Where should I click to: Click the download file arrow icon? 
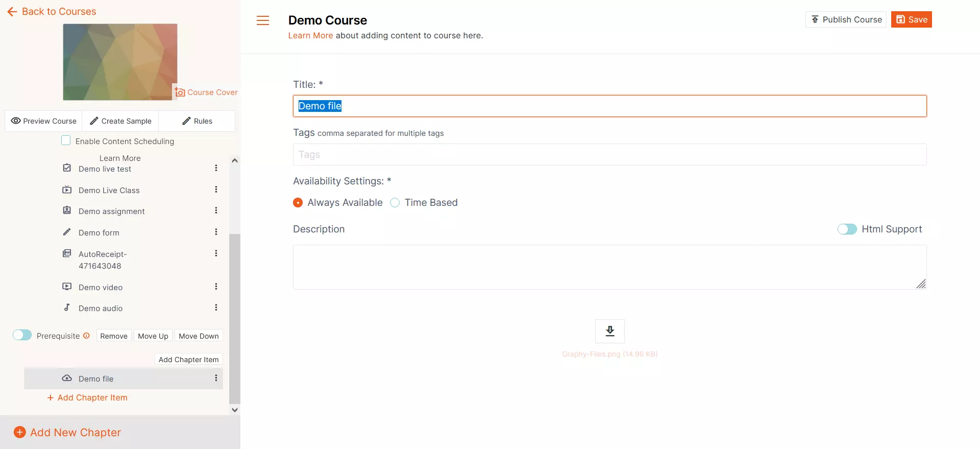[x=610, y=331]
